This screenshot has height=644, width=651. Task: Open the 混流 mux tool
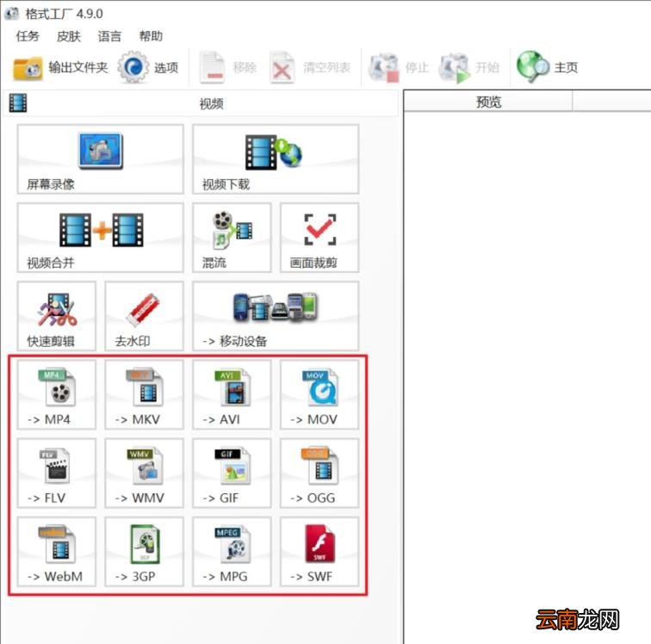(x=232, y=238)
